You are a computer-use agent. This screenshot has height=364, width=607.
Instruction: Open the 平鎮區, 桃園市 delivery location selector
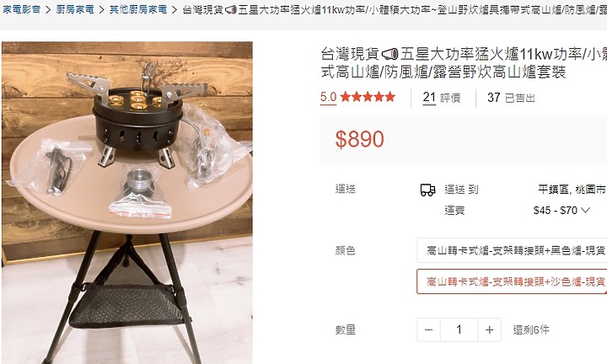coord(572,189)
